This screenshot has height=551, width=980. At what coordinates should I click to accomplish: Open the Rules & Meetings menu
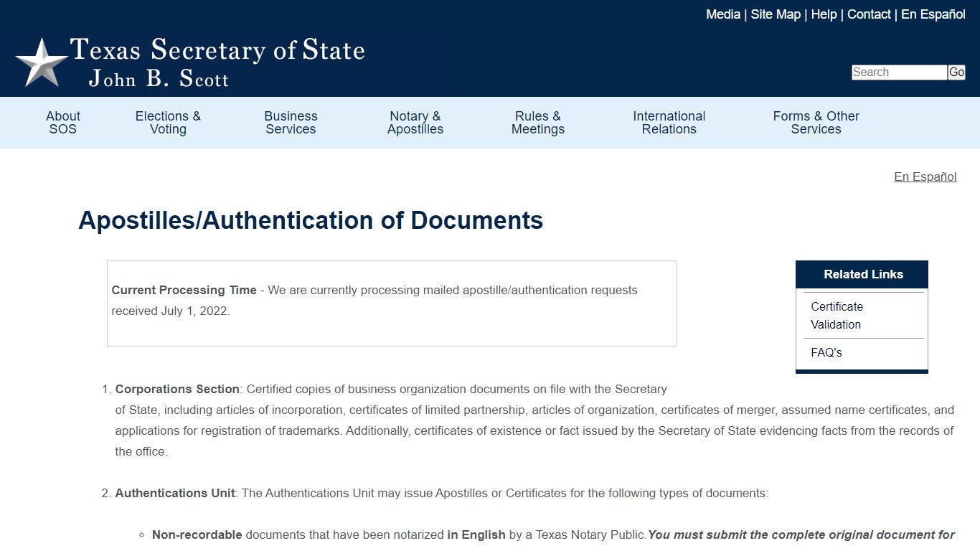pyautogui.click(x=538, y=123)
